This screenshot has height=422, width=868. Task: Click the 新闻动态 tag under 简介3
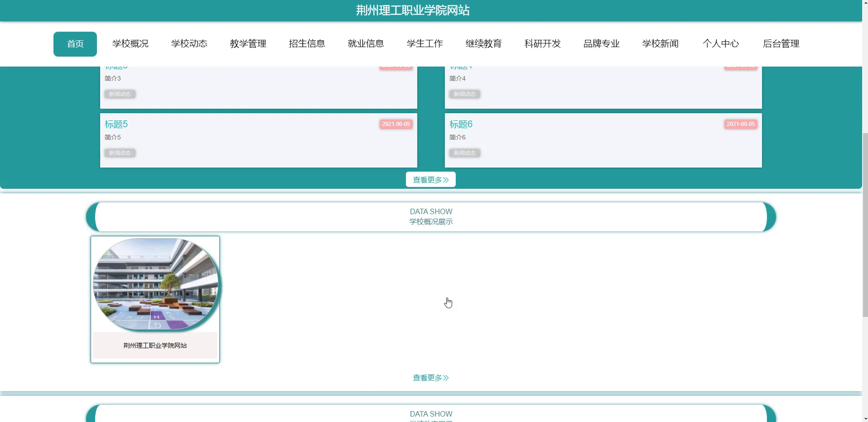[120, 94]
